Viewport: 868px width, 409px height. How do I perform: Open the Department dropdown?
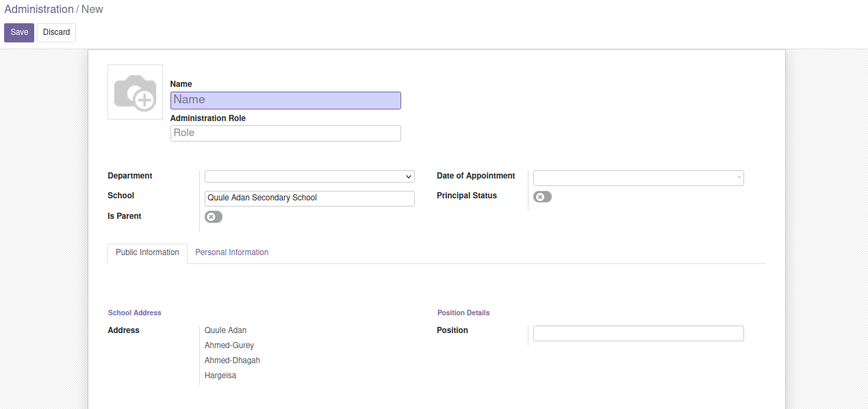coord(309,176)
